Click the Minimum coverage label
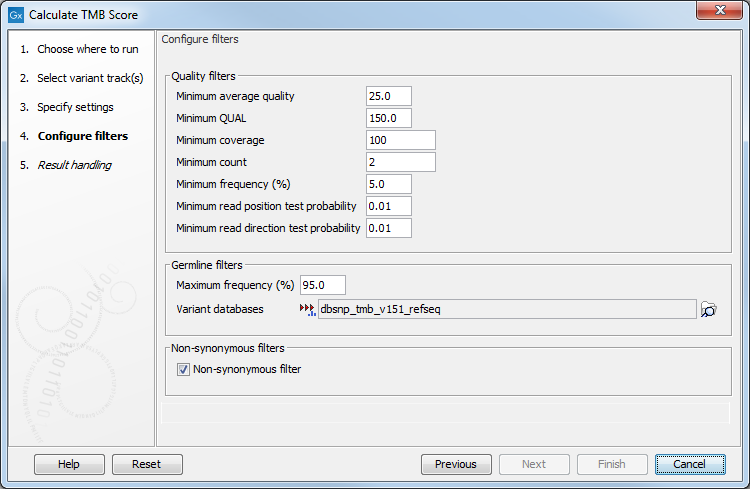 [220, 140]
